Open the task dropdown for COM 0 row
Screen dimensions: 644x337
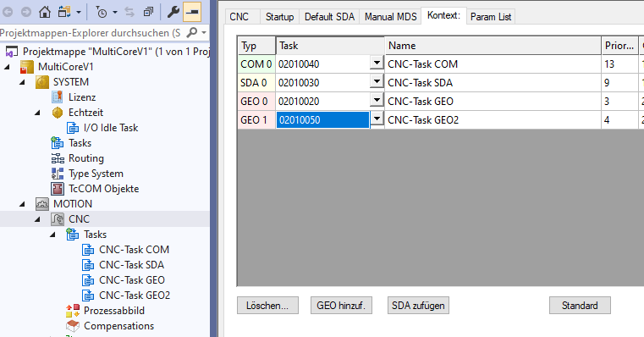click(x=377, y=64)
